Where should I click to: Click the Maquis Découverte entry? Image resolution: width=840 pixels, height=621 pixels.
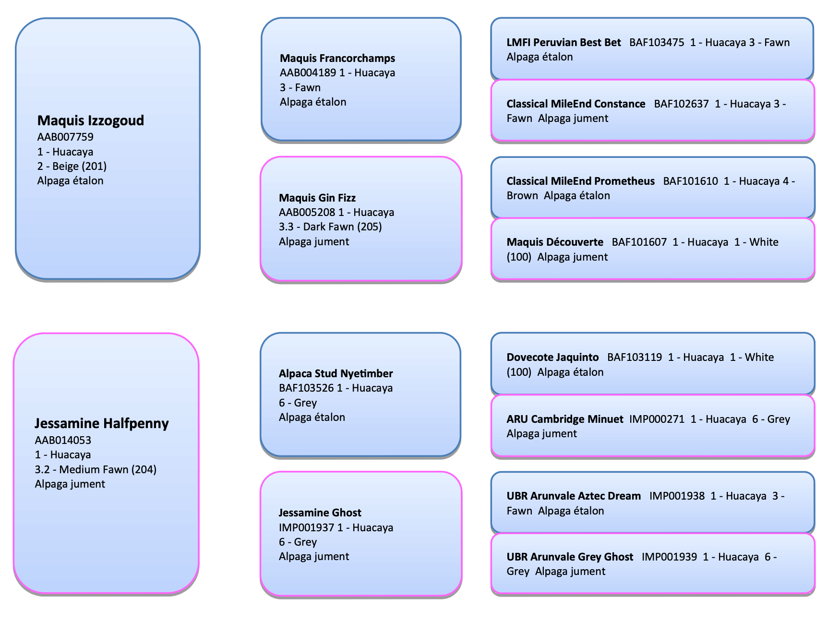click(652, 249)
